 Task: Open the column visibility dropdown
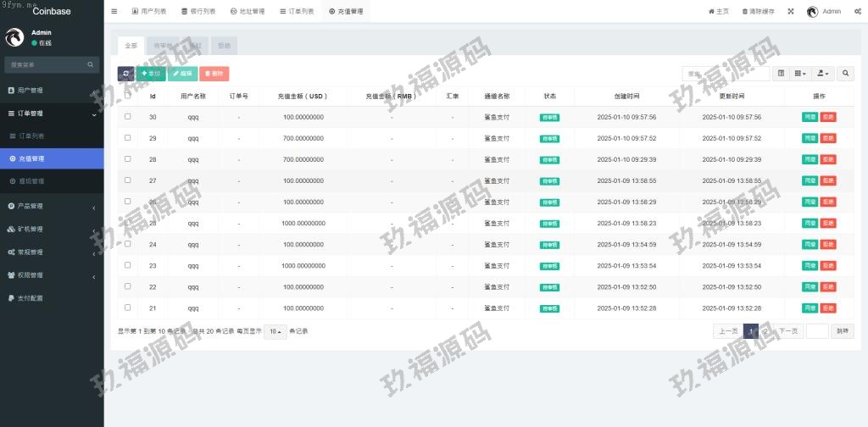[800, 74]
